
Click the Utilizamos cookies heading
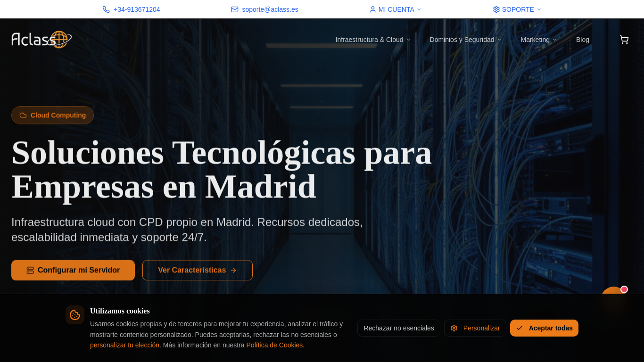pos(120,311)
